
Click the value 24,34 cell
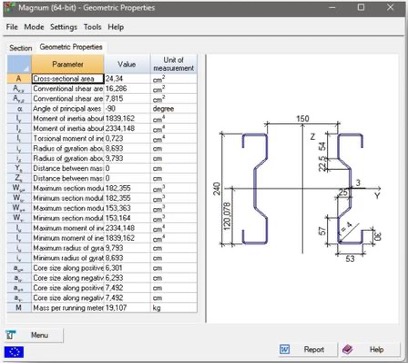pyautogui.click(x=127, y=79)
